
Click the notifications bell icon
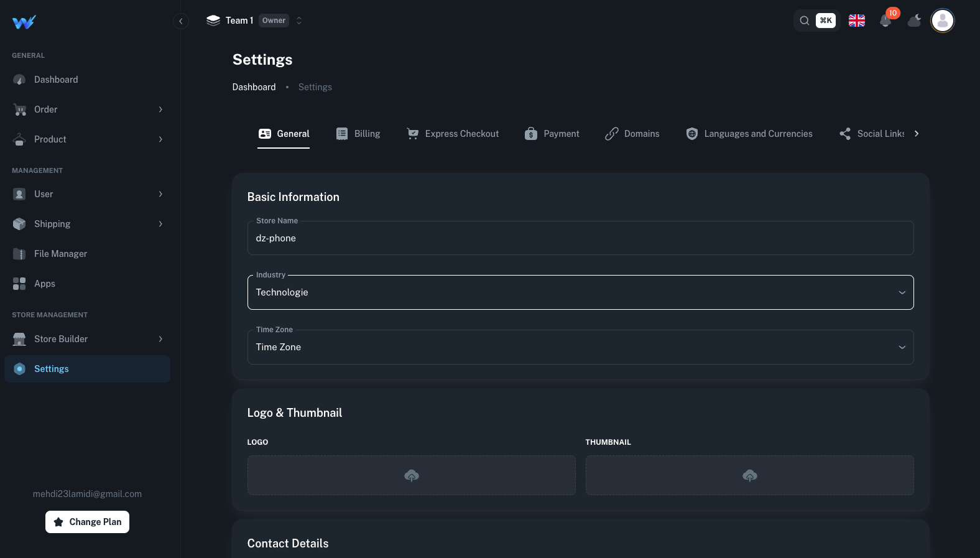tap(885, 21)
